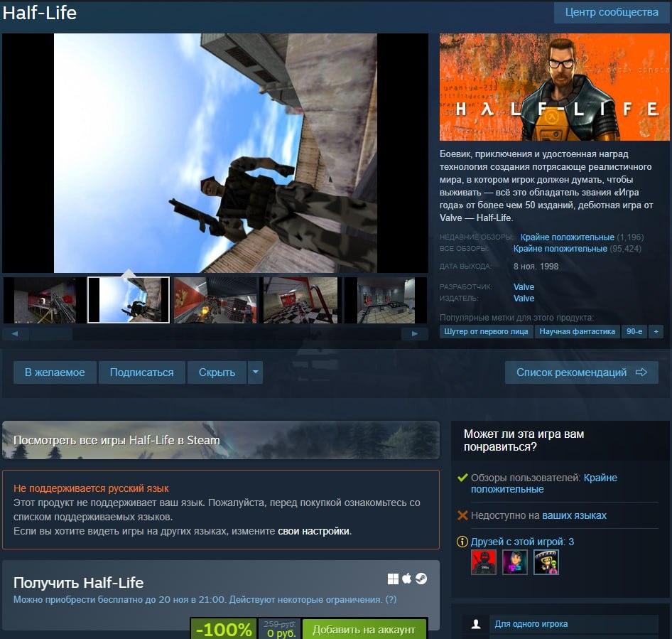Open the Half-Life header artwork
Viewport: 672px width, 639px height.
[554, 87]
